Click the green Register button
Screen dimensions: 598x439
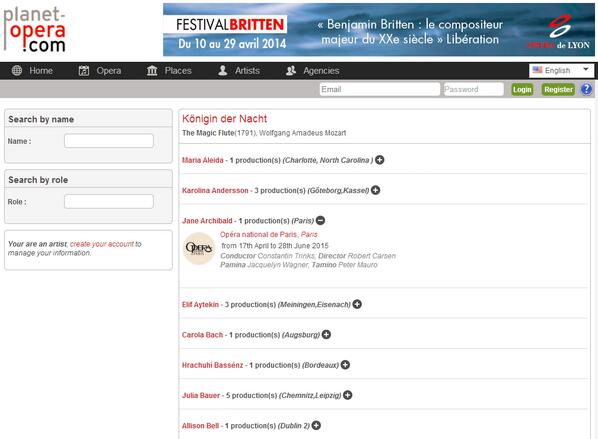point(558,90)
